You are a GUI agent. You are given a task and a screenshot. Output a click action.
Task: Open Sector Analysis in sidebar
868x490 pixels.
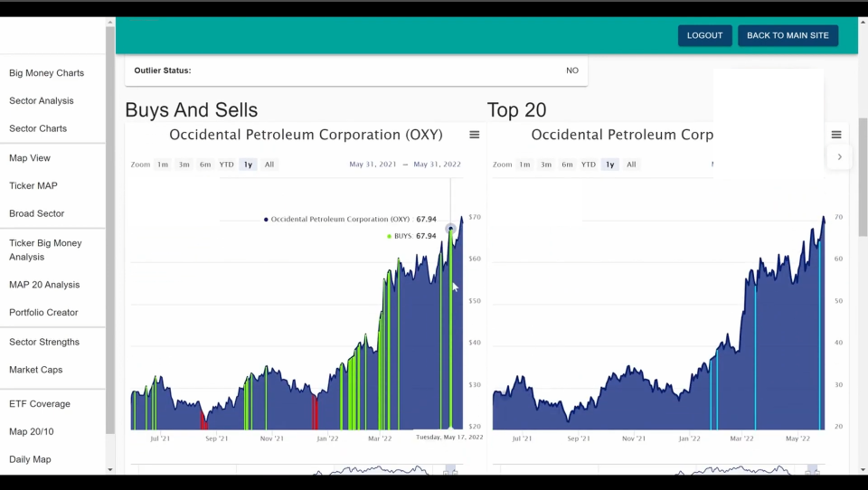tap(41, 100)
